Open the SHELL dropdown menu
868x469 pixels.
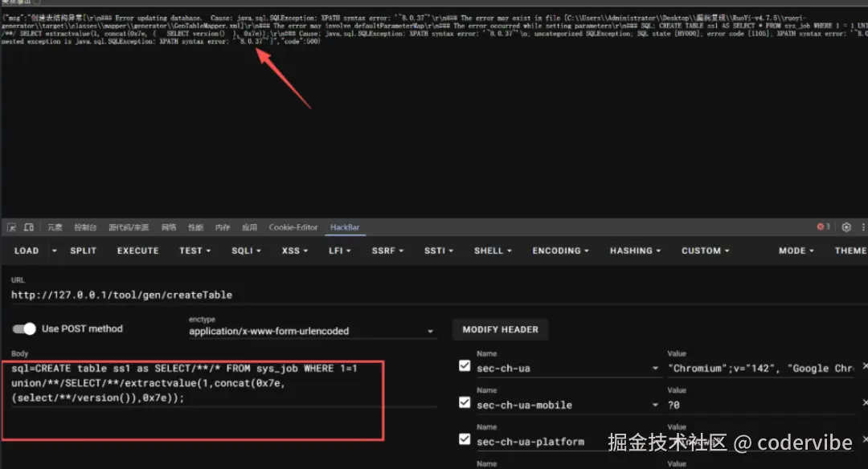(x=493, y=251)
